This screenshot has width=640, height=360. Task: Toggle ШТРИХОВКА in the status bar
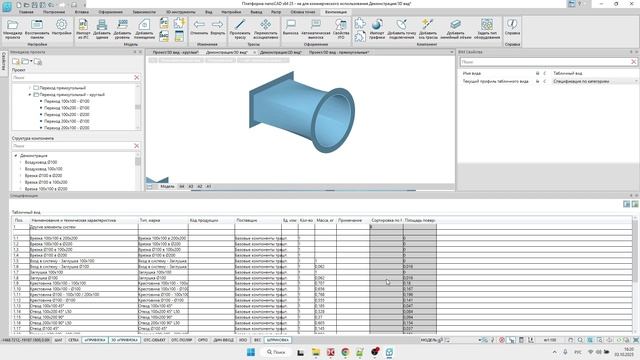(x=278, y=340)
